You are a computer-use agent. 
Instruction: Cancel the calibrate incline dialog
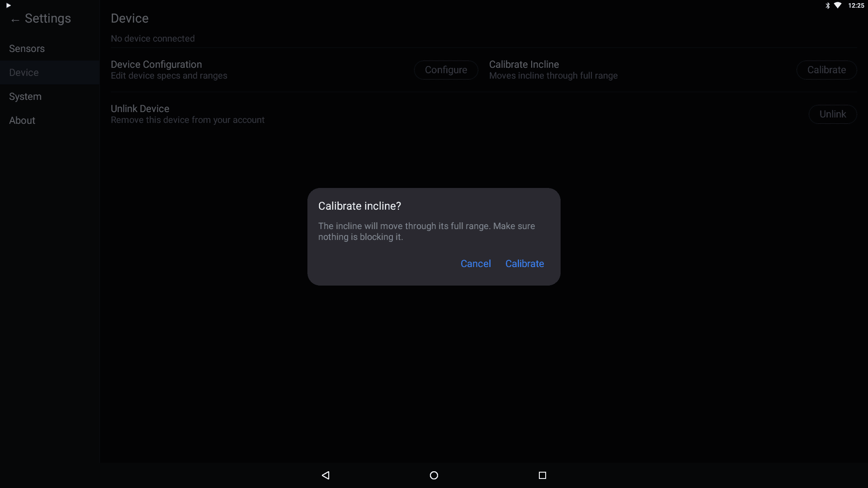[x=475, y=263]
